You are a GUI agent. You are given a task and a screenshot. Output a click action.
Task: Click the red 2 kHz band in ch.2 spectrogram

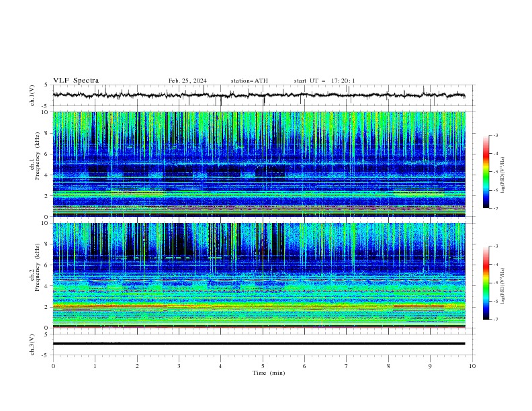click(x=259, y=306)
